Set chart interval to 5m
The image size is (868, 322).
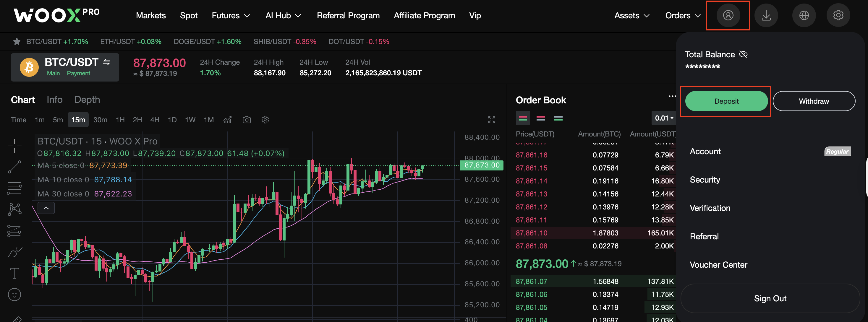58,120
